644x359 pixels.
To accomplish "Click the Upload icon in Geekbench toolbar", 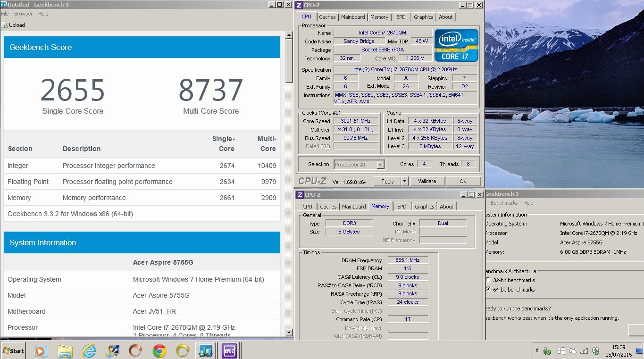I will [x=4, y=25].
